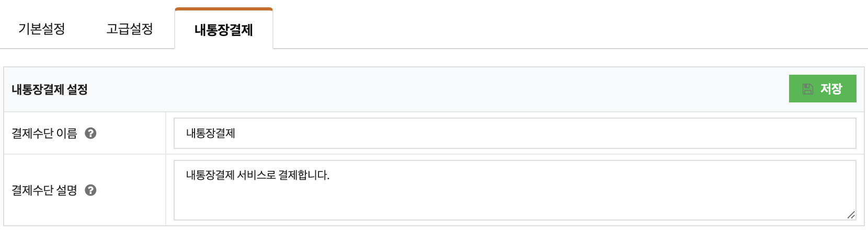The height and width of the screenshot is (232, 868).
Task: Click the blank area below the description text
Action: (515, 201)
